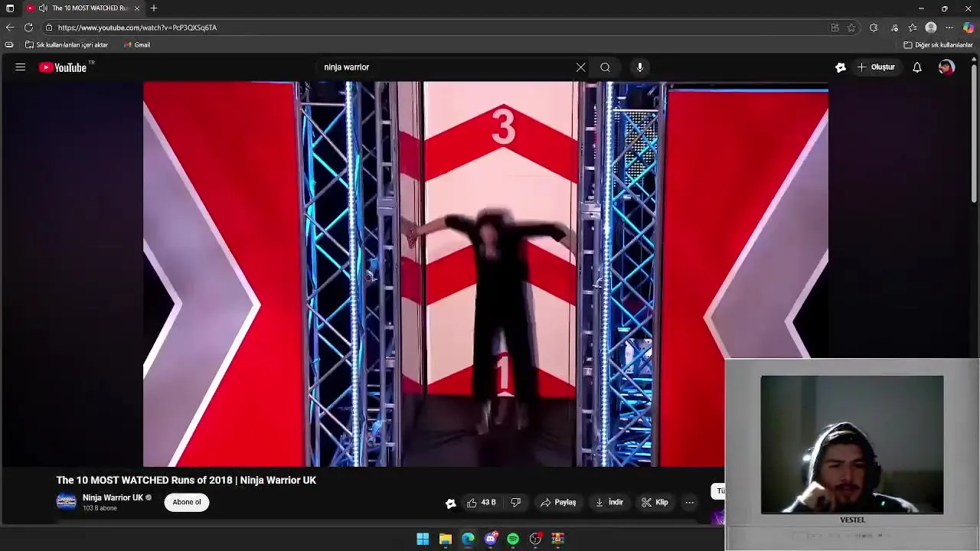Click the video player to pause playback
980x551 pixels.
coord(485,274)
